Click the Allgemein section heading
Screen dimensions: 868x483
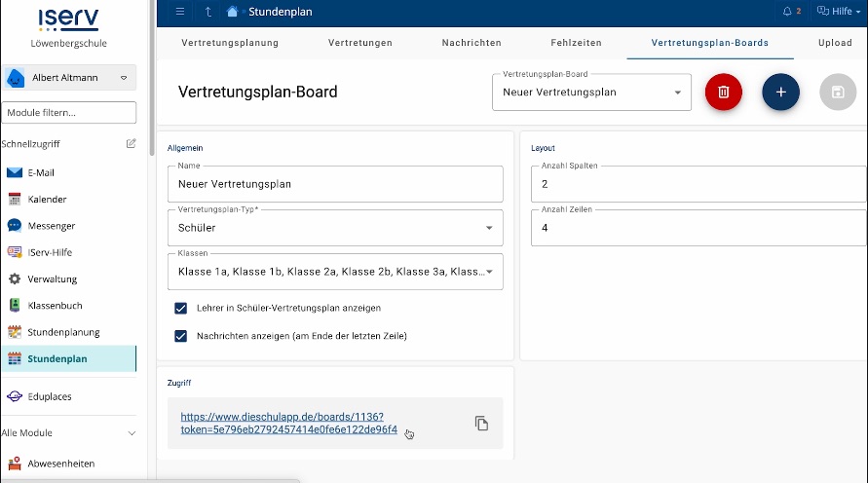(185, 148)
